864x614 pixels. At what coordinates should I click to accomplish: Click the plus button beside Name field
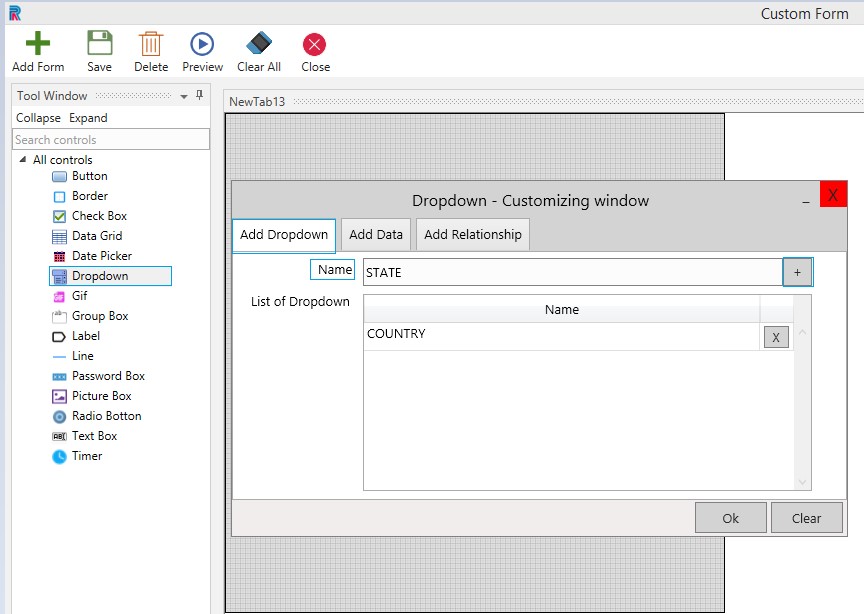tap(797, 272)
